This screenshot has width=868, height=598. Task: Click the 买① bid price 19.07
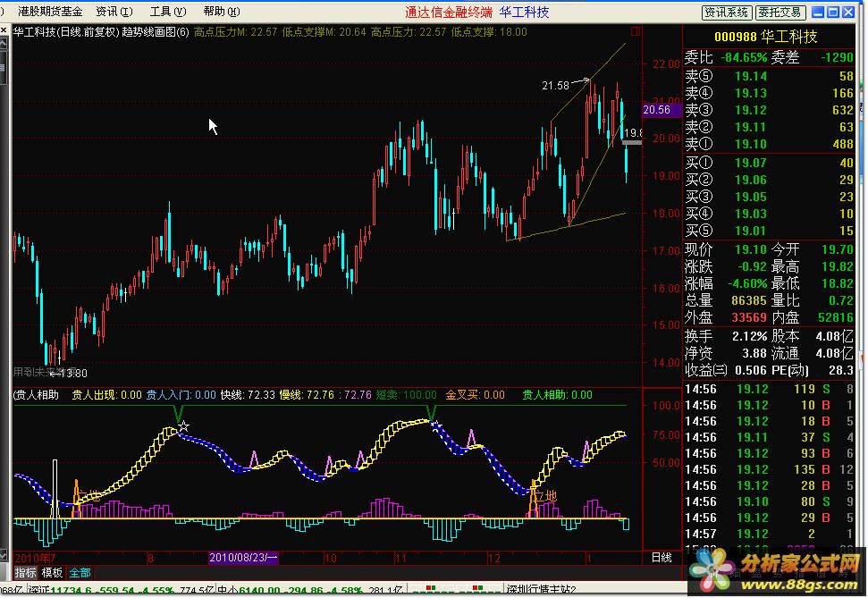click(x=751, y=163)
